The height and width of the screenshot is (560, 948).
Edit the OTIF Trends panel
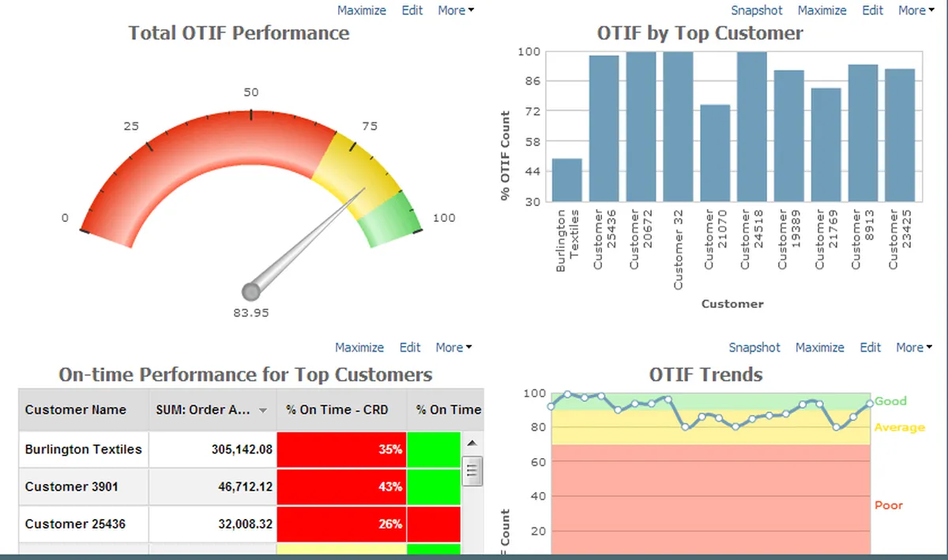point(871,348)
